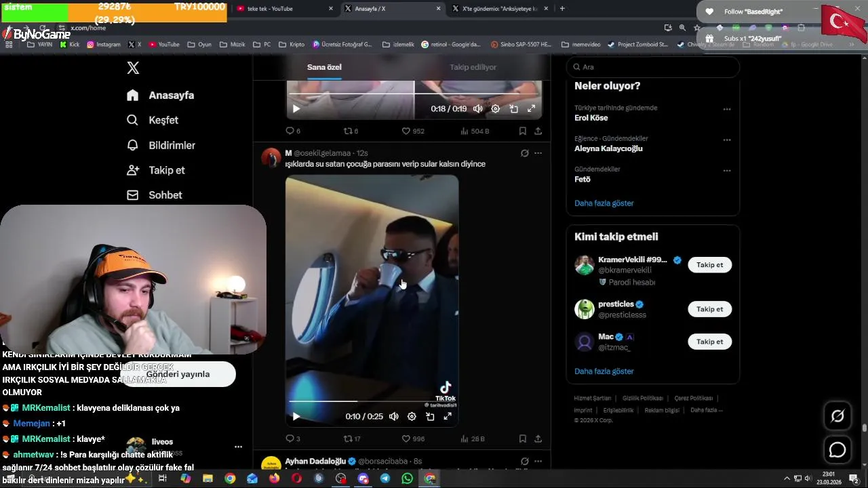Viewport: 868px width, 488px height.
Task: Open the floating Grok button
Action: pyautogui.click(x=837, y=416)
